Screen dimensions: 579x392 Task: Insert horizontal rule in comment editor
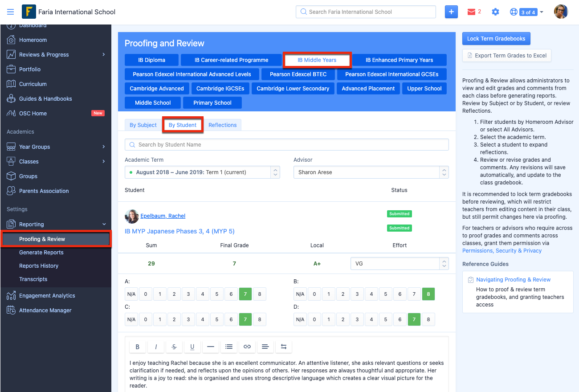click(x=211, y=347)
